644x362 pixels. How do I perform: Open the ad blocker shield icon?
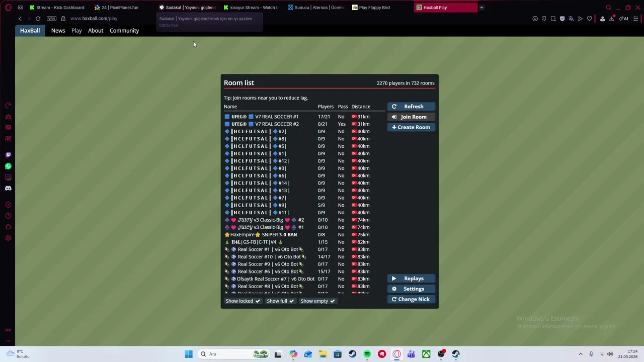coord(562,19)
